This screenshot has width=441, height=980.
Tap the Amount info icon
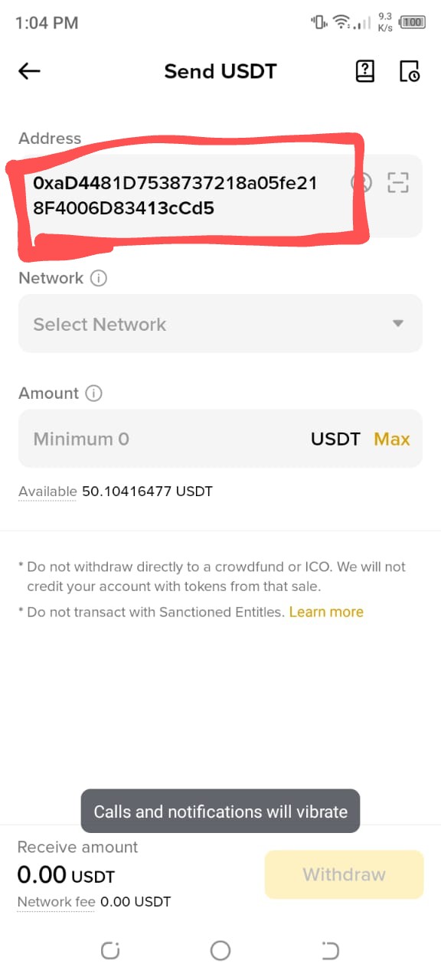click(93, 393)
